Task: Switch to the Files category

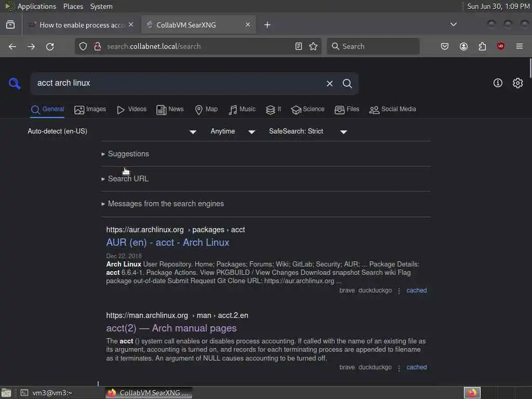Action: click(347, 109)
